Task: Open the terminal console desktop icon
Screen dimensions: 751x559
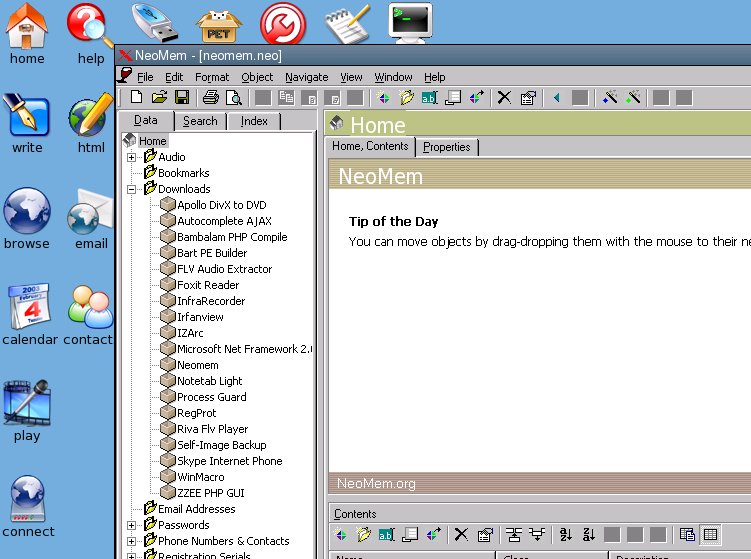Action: (410, 23)
